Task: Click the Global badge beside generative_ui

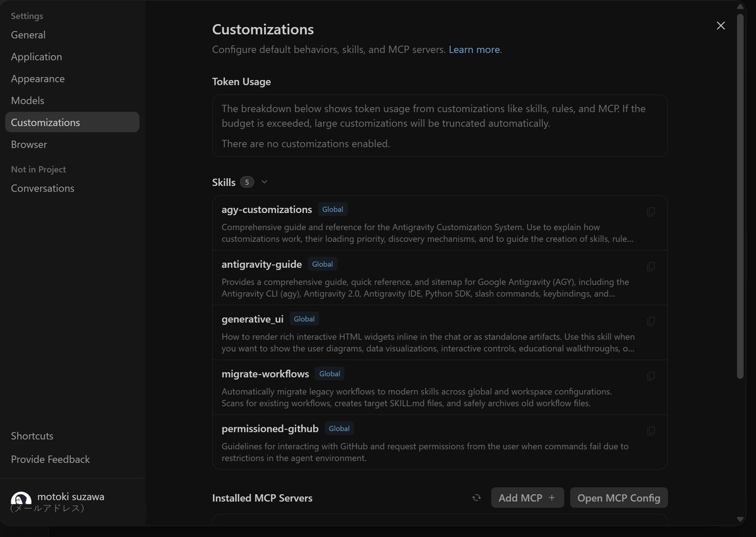Action: pos(304,319)
